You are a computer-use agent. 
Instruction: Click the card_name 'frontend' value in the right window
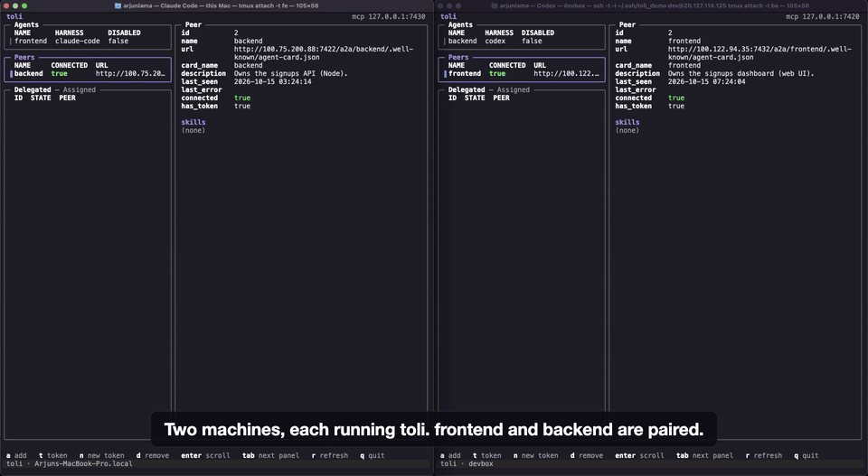point(684,65)
